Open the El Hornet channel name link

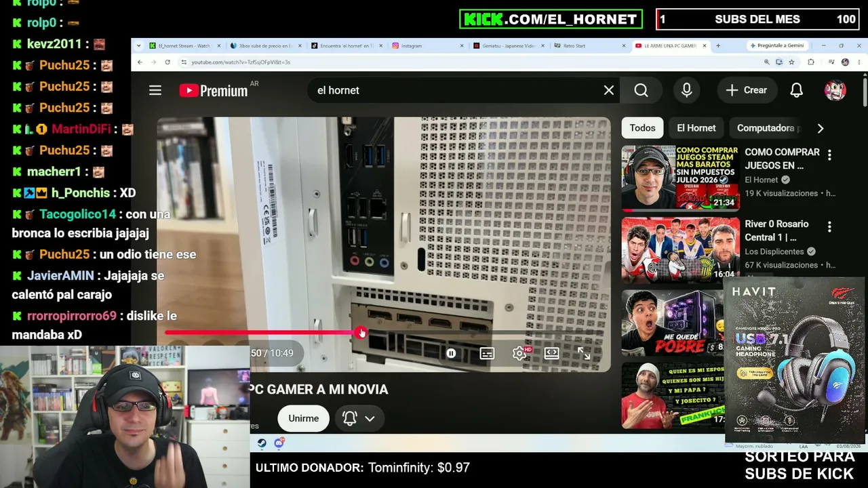[x=762, y=180]
